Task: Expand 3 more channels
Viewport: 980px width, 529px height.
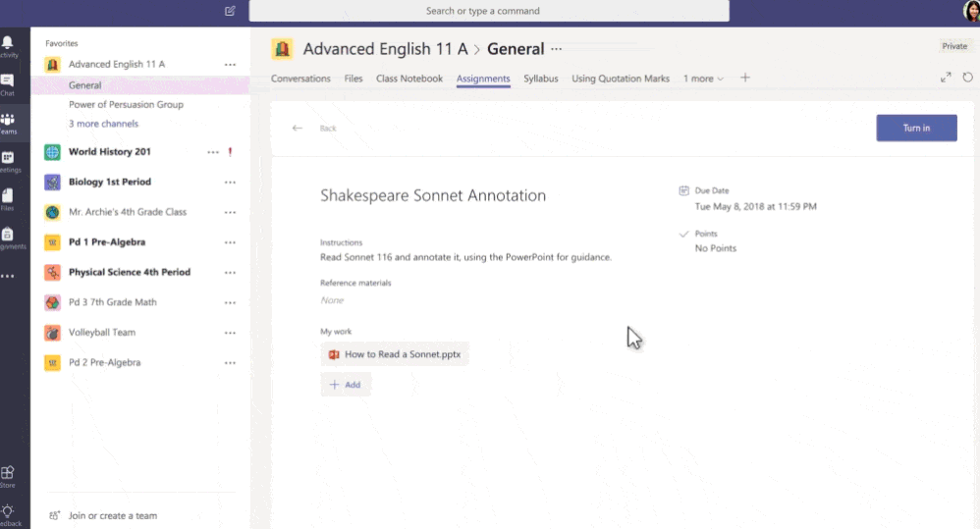Action: (x=104, y=124)
